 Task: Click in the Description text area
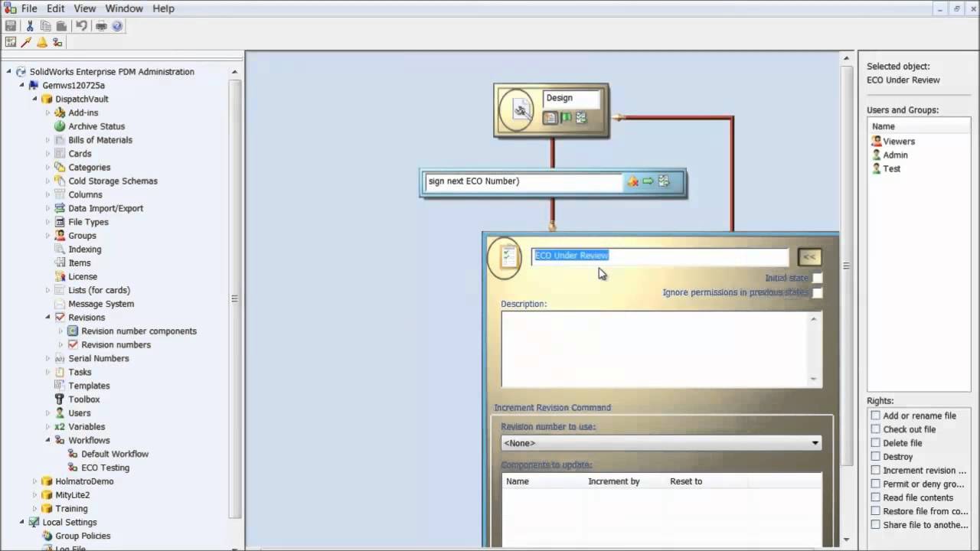655,349
